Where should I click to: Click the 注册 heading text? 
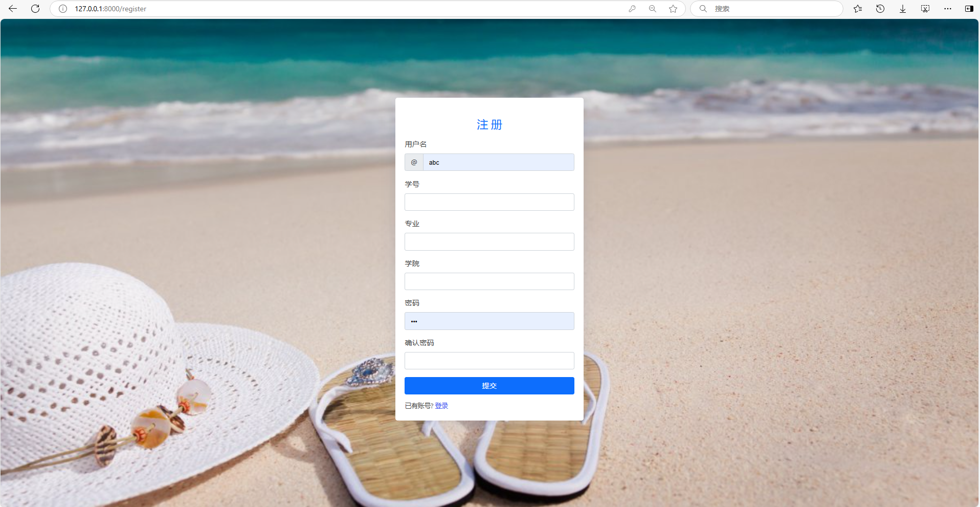coord(489,125)
